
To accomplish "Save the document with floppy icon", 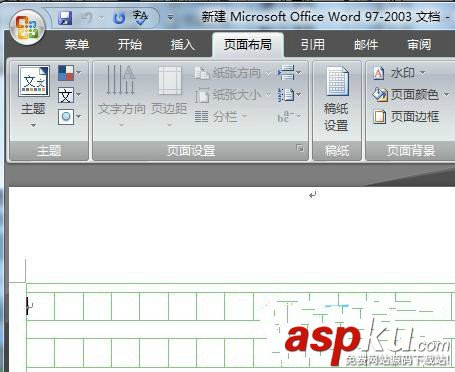I will tap(65, 17).
